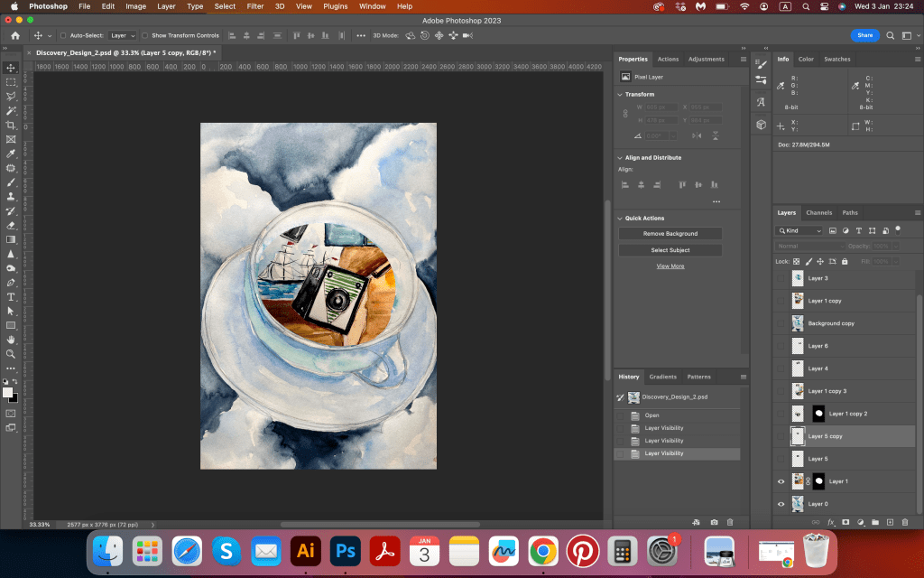Viewport: 924px width, 578px height.
Task: Add a layer mask from Layers panel
Action: tap(846, 522)
